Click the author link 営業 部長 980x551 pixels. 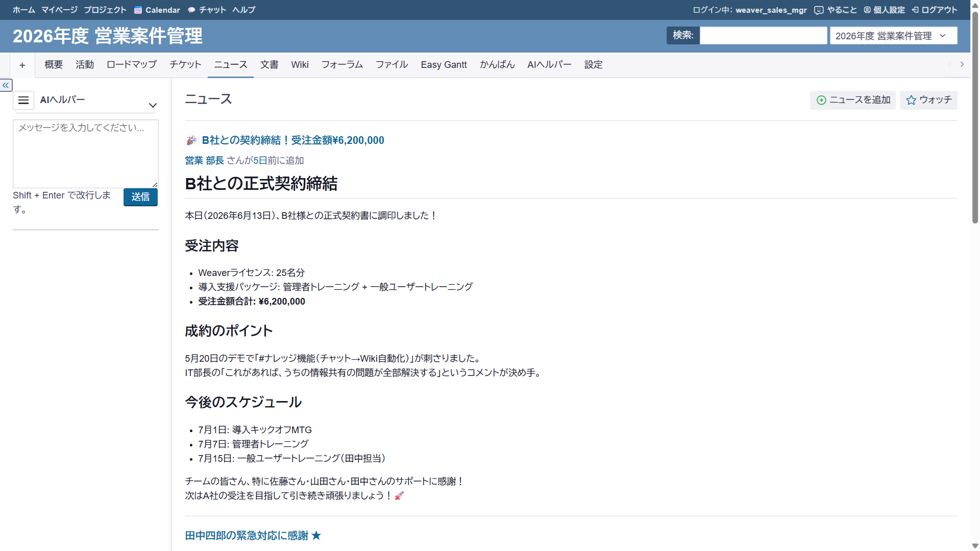point(204,161)
